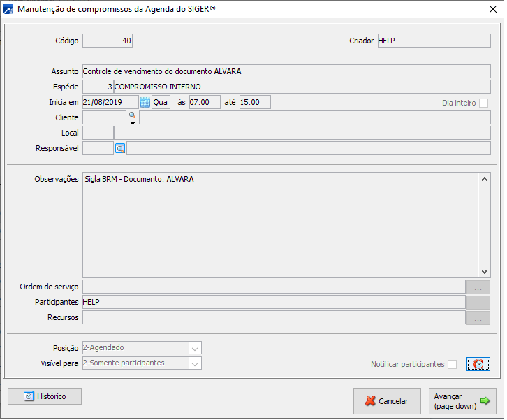Open Ordem de serviço browse button
507x420 pixels.
[478, 287]
